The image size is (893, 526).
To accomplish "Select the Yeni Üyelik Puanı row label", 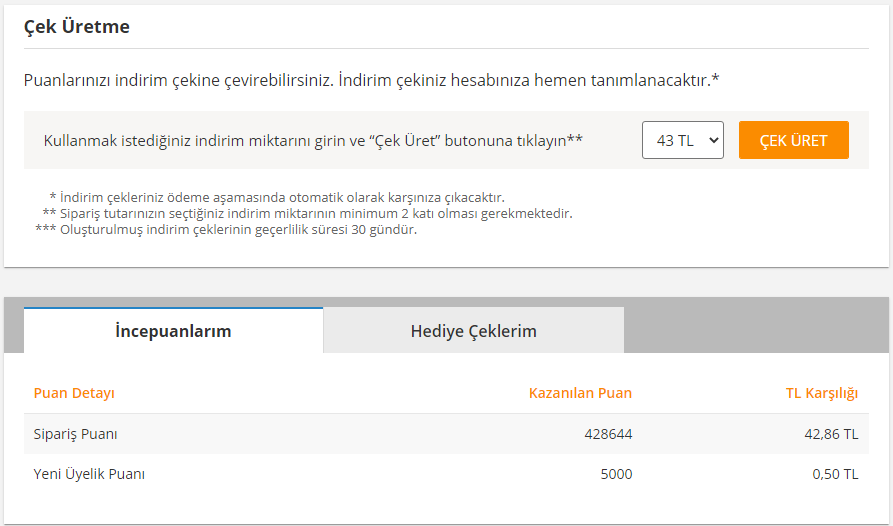I will 89,474.
